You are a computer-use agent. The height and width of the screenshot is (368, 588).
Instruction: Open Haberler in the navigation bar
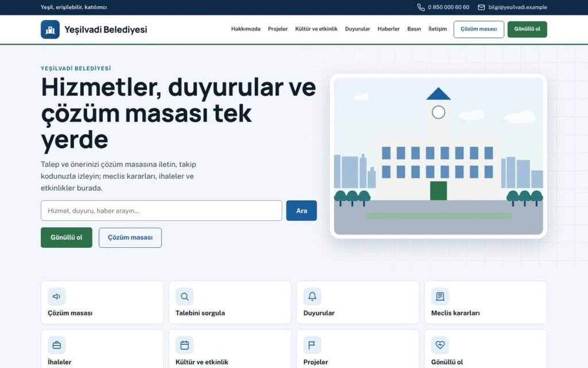point(389,29)
